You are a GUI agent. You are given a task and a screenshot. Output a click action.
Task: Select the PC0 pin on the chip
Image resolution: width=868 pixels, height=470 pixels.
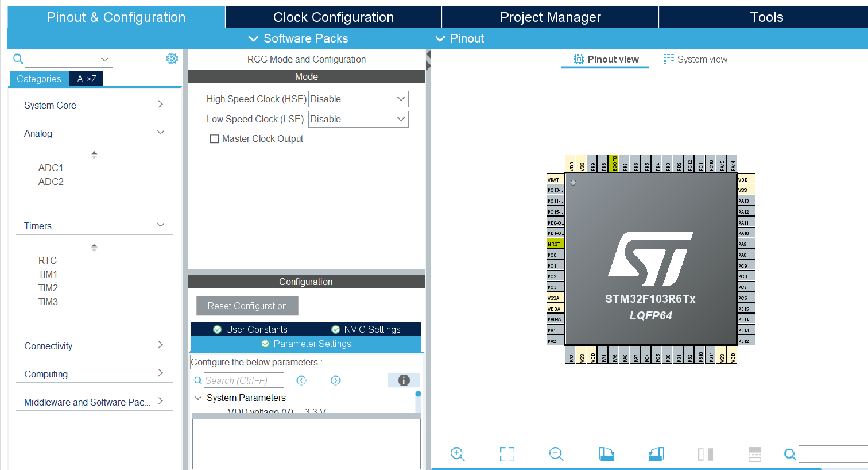coord(555,255)
